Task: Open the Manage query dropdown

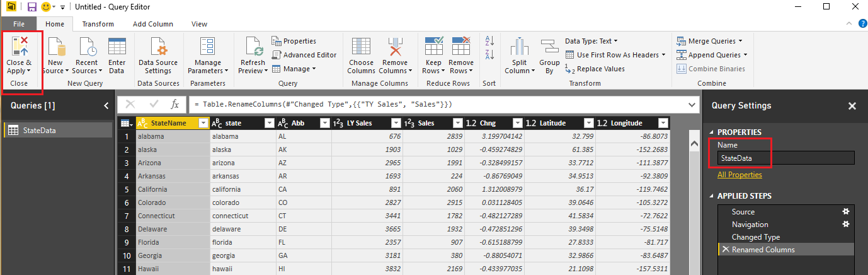Action: tap(294, 69)
